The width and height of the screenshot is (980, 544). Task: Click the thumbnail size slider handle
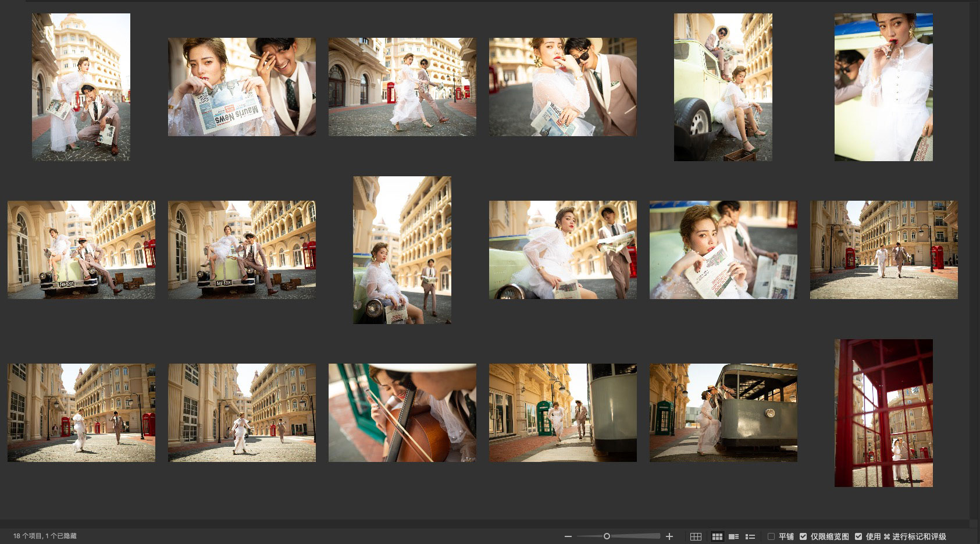[x=607, y=536]
